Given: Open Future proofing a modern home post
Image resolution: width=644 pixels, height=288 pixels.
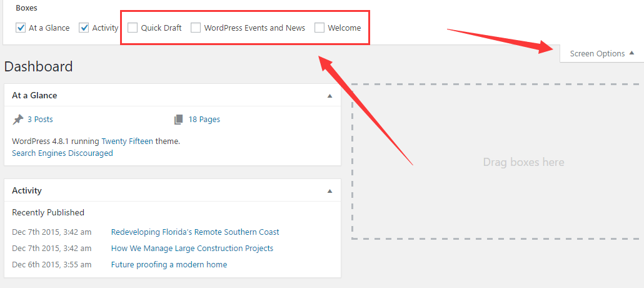Looking at the screenshot, I should pyautogui.click(x=169, y=264).
